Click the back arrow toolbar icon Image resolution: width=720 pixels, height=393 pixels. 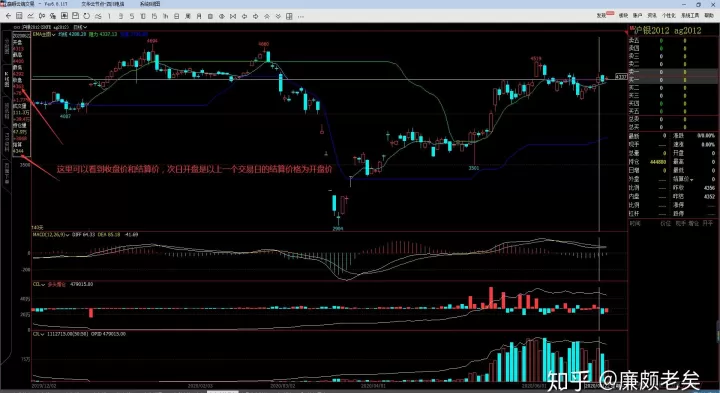tap(8, 16)
